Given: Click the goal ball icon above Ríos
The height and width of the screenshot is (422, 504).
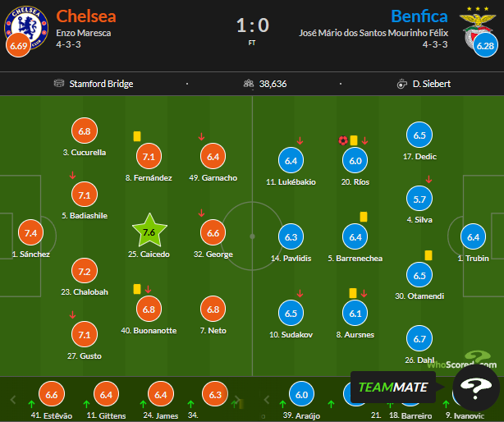Looking at the screenshot, I should tap(342, 140).
